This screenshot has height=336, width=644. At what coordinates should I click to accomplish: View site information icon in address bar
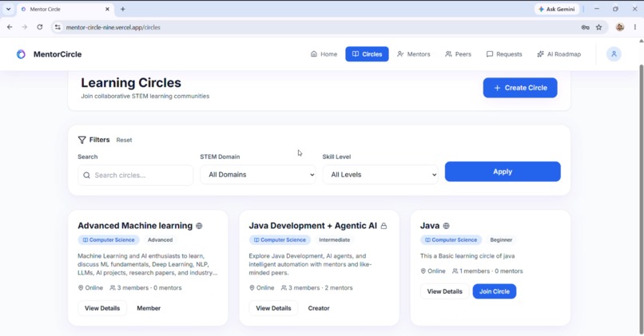(58, 27)
